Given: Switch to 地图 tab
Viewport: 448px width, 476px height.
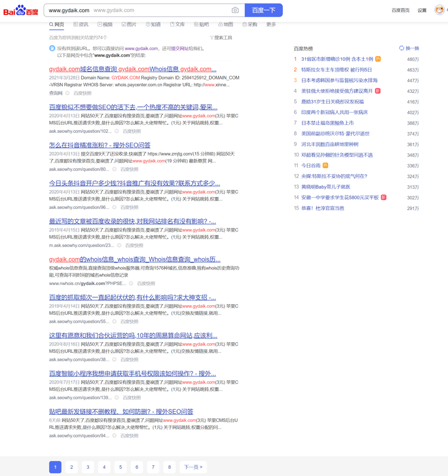Looking at the screenshot, I should (x=226, y=25).
